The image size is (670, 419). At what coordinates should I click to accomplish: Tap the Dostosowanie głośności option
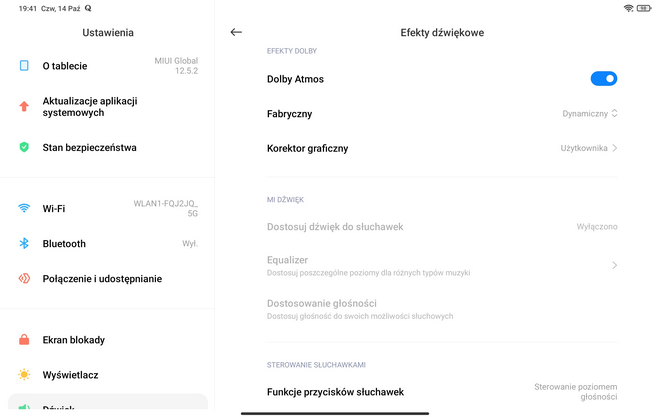point(442,309)
